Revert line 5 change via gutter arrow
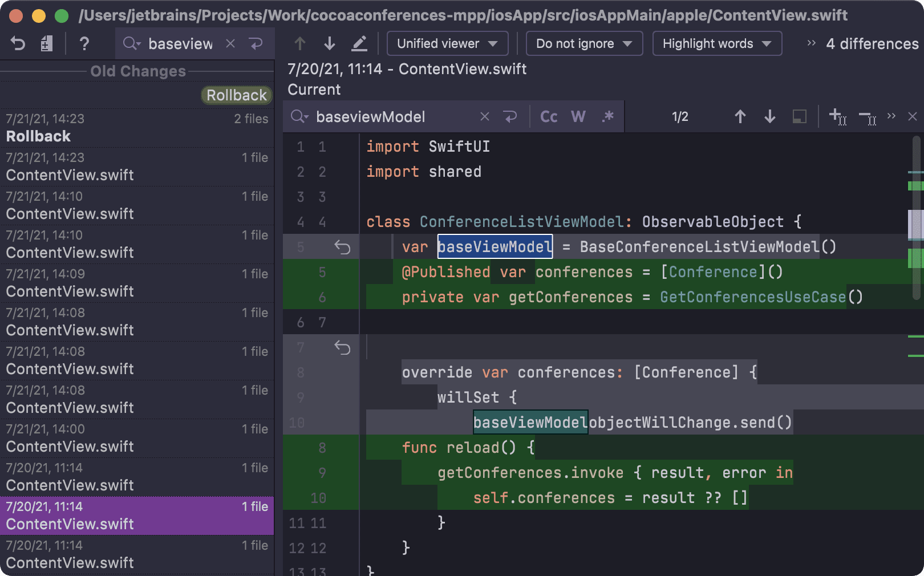The height and width of the screenshot is (576, 924). tap(342, 246)
